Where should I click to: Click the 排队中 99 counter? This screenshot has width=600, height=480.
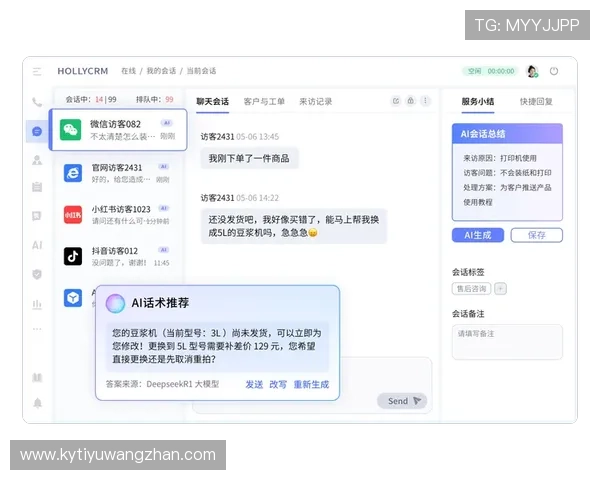pyautogui.click(x=155, y=100)
